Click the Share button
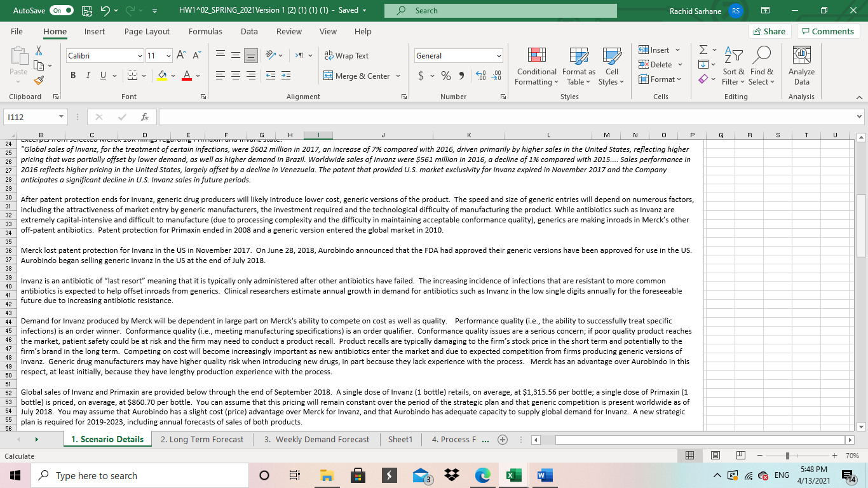This screenshot has height=488, width=868. click(x=770, y=32)
